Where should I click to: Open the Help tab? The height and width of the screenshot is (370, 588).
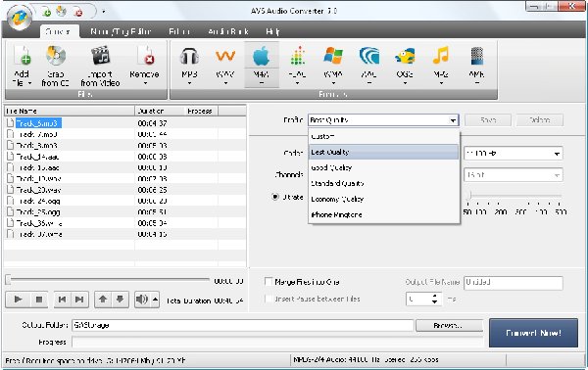click(272, 31)
